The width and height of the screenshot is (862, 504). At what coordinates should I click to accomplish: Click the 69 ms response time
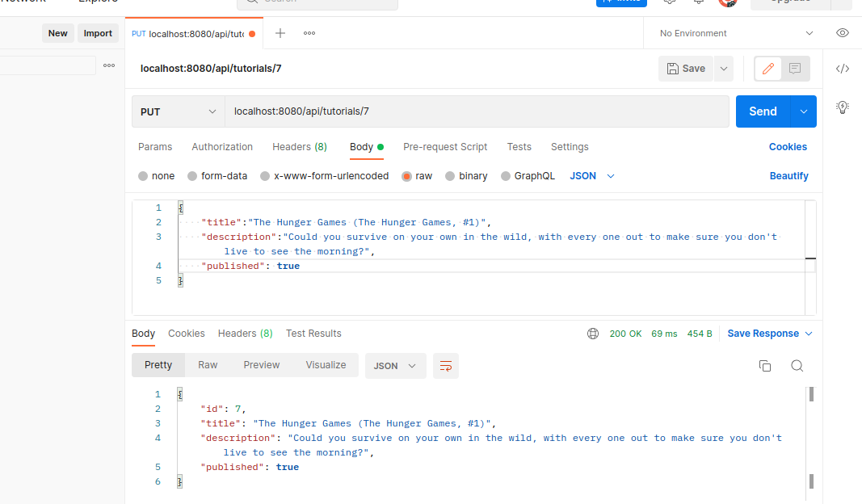coord(664,334)
